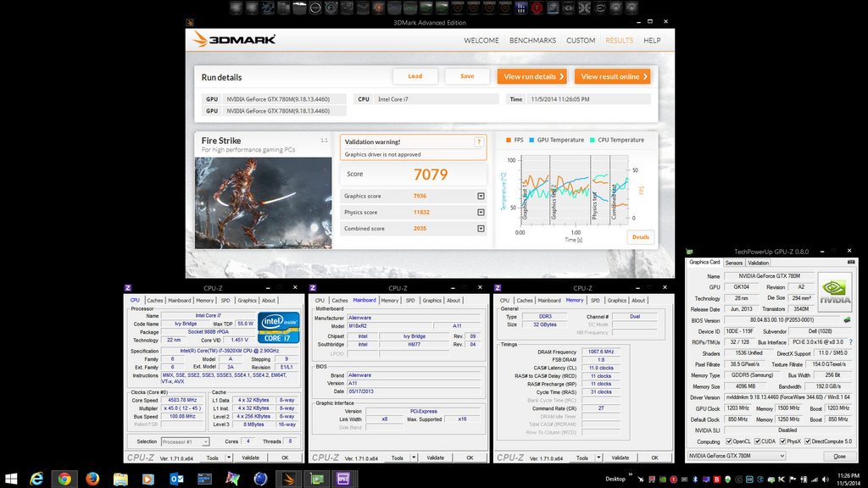The image size is (868, 488).
Task: Open the BENCHMARKS tab in 3DMark
Action: (532, 41)
